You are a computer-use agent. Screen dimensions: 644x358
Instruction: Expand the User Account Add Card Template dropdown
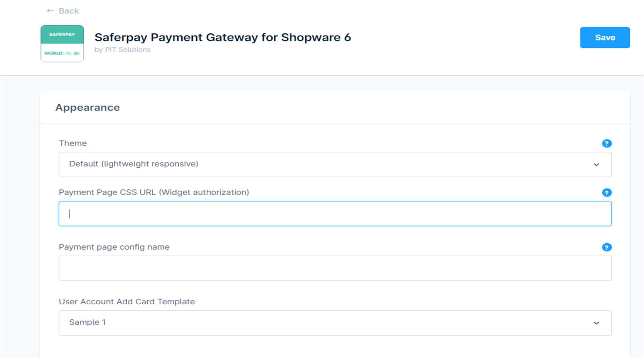(x=334, y=323)
